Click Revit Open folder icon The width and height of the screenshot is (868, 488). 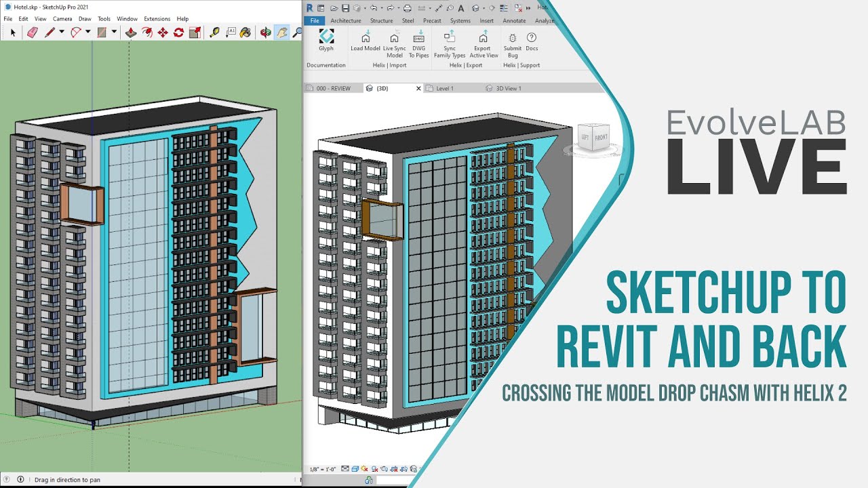click(x=334, y=8)
